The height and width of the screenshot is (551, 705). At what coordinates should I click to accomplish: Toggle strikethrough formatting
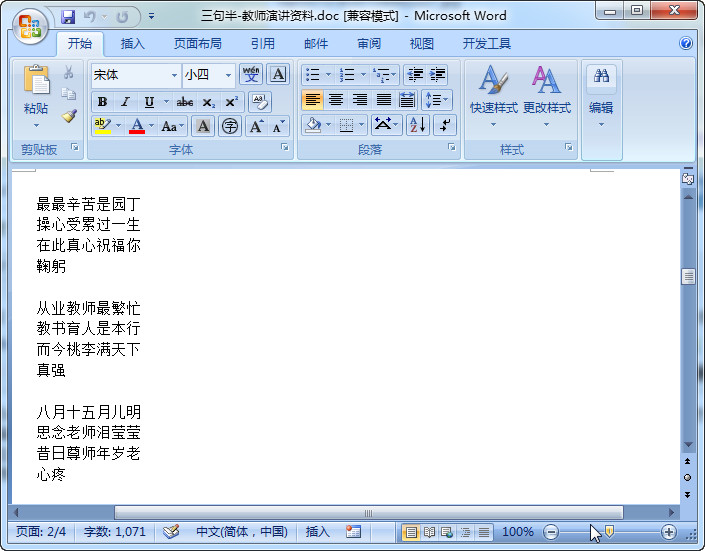point(184,102)
